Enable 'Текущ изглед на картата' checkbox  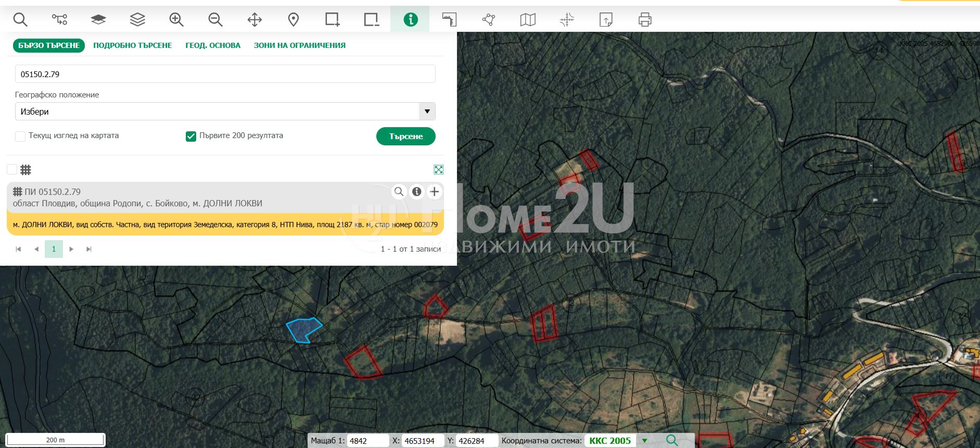(x=20, y=136)
